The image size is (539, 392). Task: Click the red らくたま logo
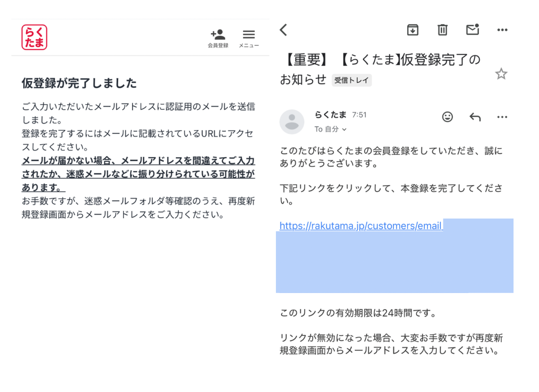34,37
